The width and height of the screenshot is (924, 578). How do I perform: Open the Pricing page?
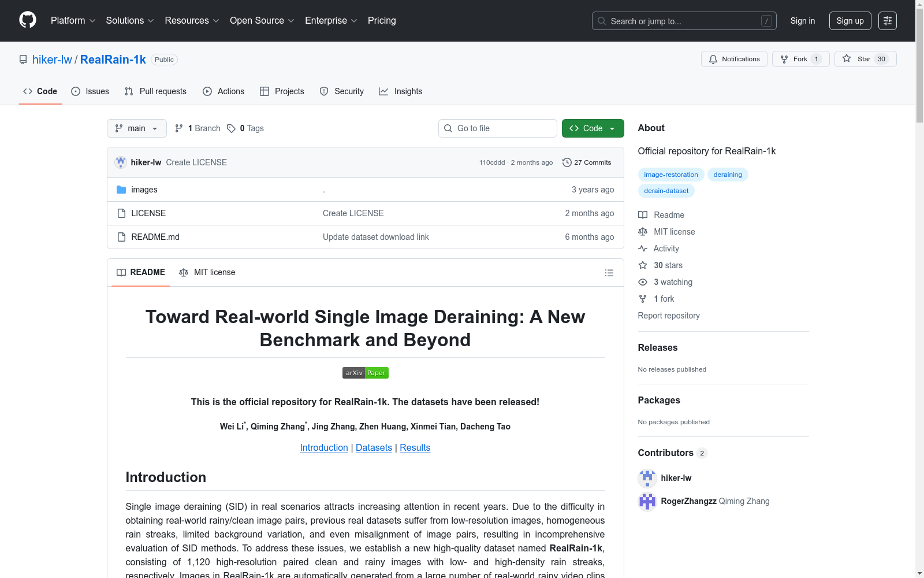coord(382,21)
